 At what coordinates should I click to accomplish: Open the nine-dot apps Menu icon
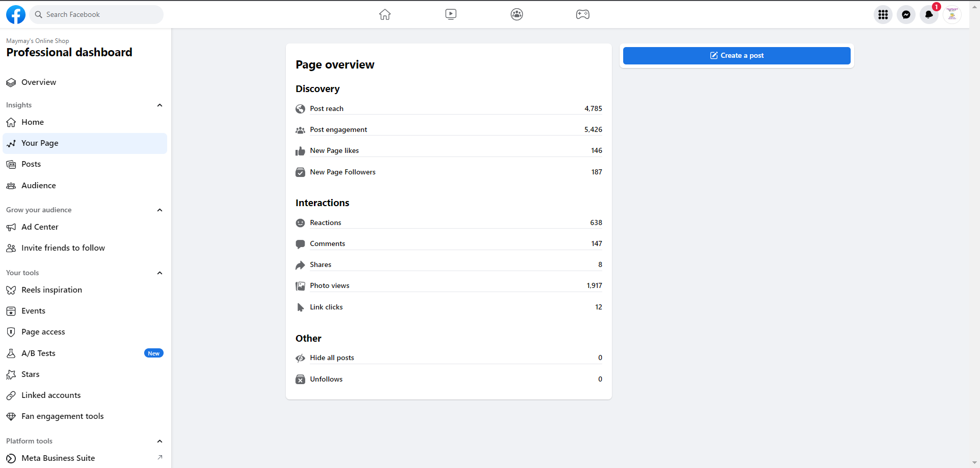click(883, 15)
